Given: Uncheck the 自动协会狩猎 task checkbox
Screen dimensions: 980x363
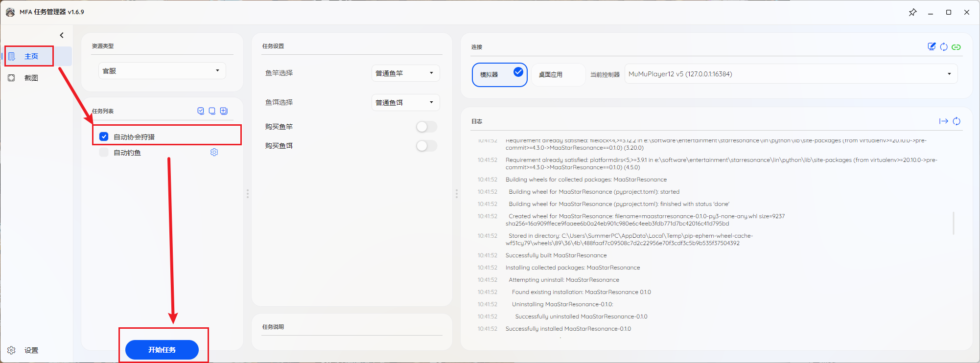Looking at the screenshot, I should [x=104, y=136].
